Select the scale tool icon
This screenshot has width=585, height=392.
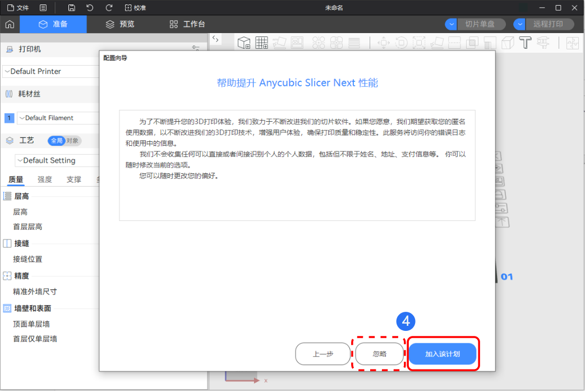pos(418,43)
